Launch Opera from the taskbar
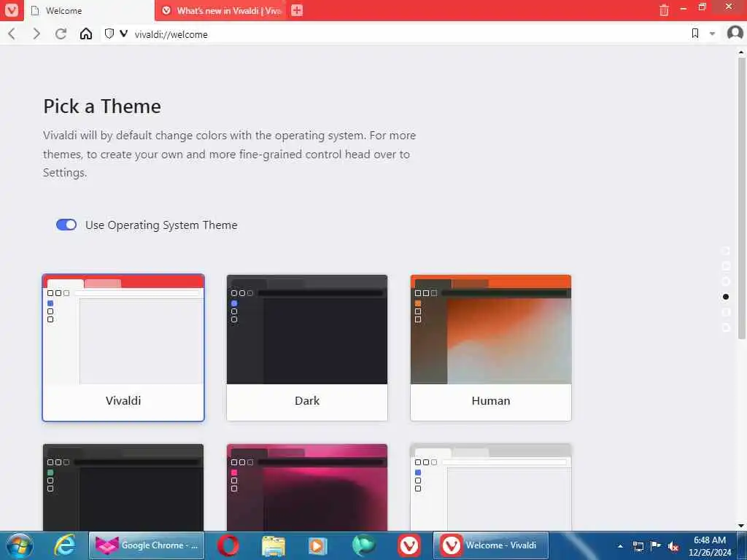Screen dimensions: 747x560 (x=228, y=545)
